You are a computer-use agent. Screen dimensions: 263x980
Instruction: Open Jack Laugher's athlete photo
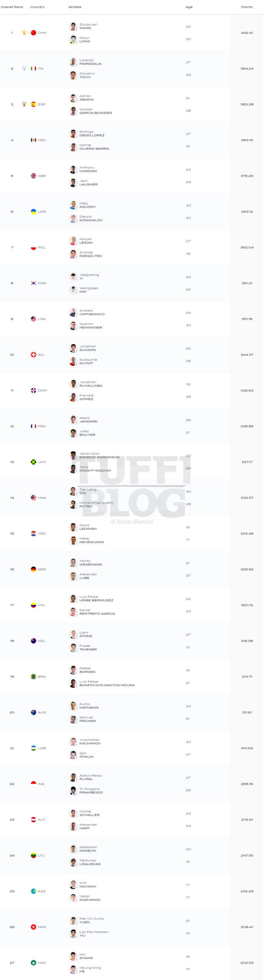pos(73,183)
